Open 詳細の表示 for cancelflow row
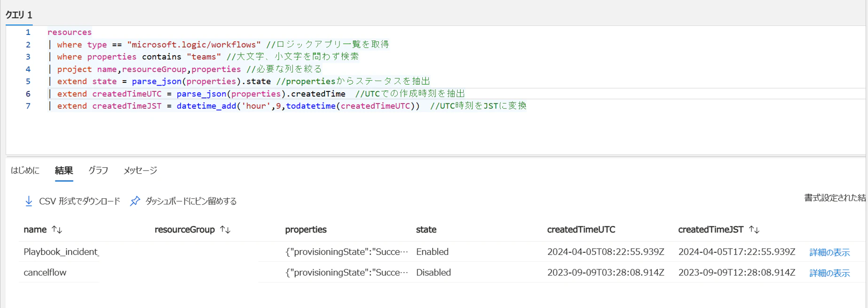Viewport: 868px width, 308px height. click(829, 273)
